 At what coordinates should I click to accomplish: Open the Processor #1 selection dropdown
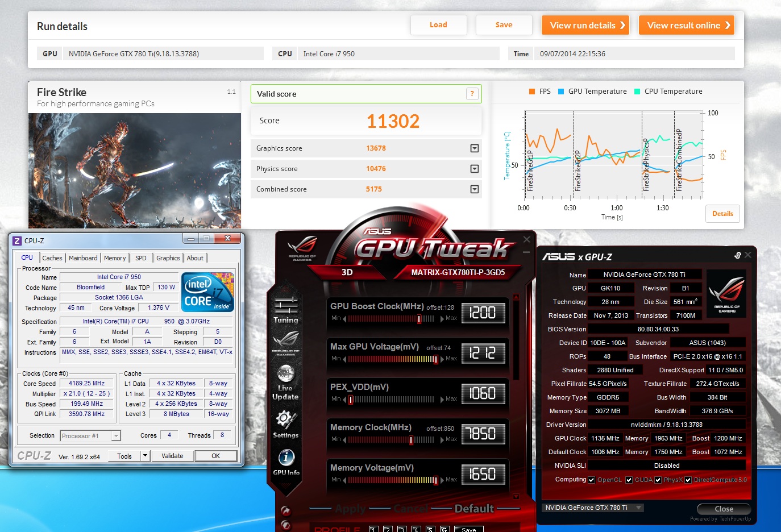[x=116, y=436]
